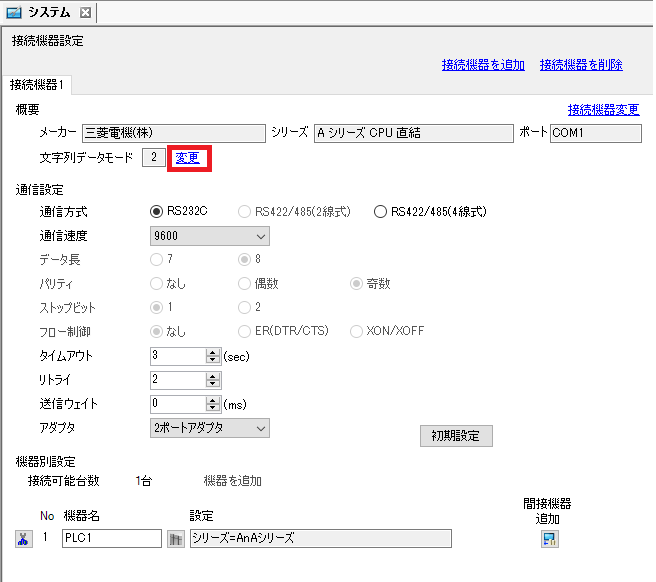The height and width of the screenshot is (582, 656).
Task: Click the タイムアウト input field
Action: pyautogui.click(x=178, y=356)
